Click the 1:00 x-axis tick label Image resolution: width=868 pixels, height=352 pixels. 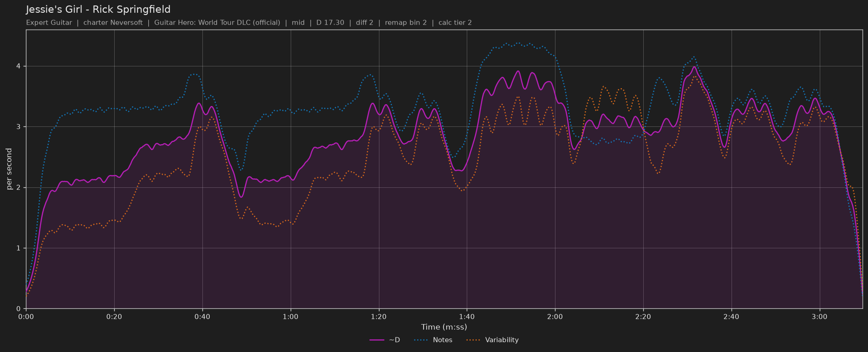291,317
